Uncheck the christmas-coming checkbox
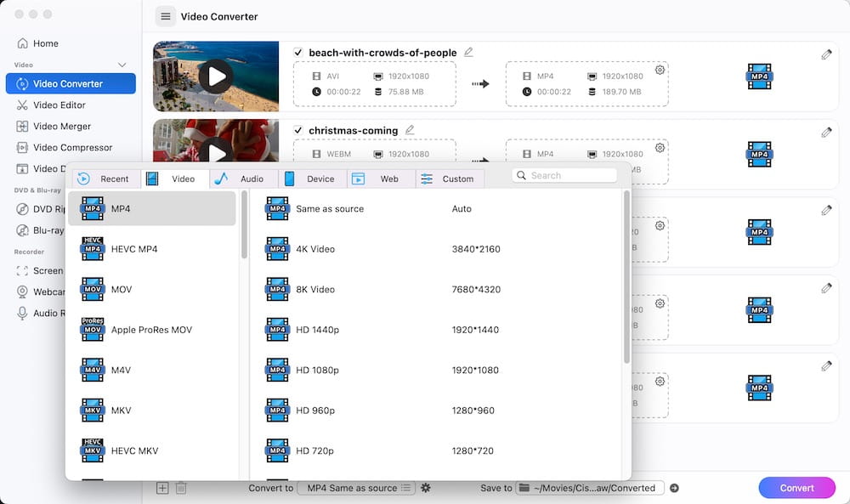850x504 pixels. [297, 130]
